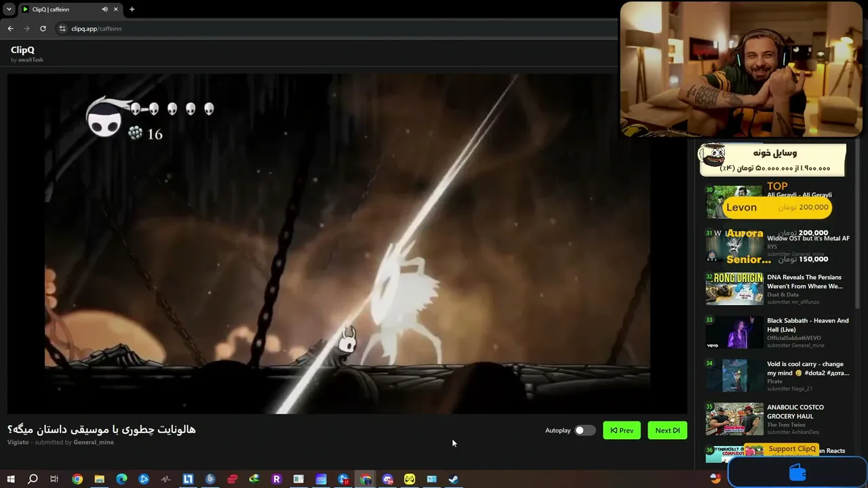Click the queue sidebar scrollbar

point(859,224)
